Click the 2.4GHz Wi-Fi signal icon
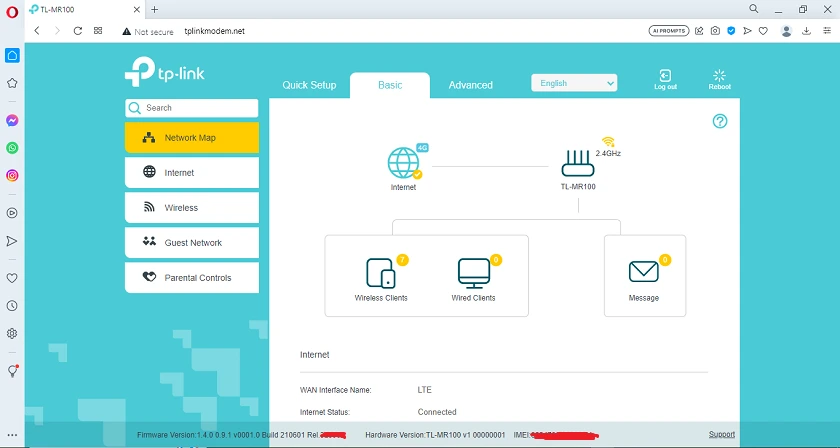 click(608, 142)
